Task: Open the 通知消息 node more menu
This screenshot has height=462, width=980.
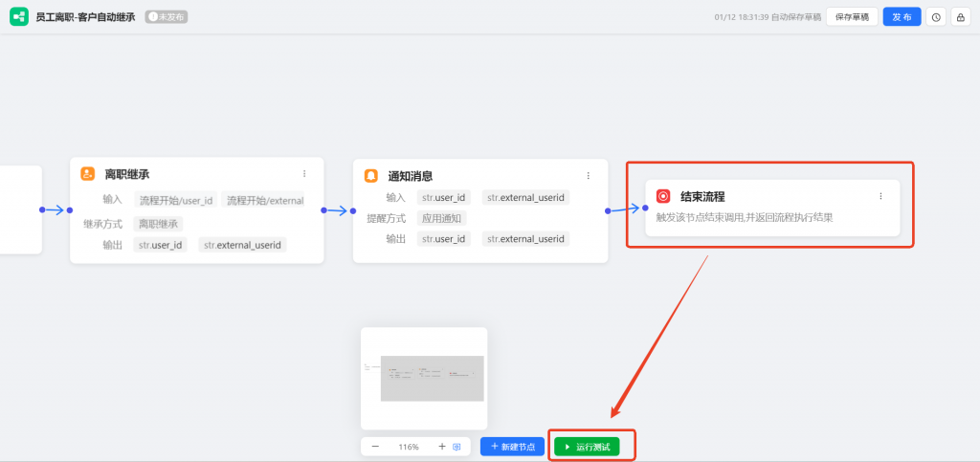Action: coord(589,176)
